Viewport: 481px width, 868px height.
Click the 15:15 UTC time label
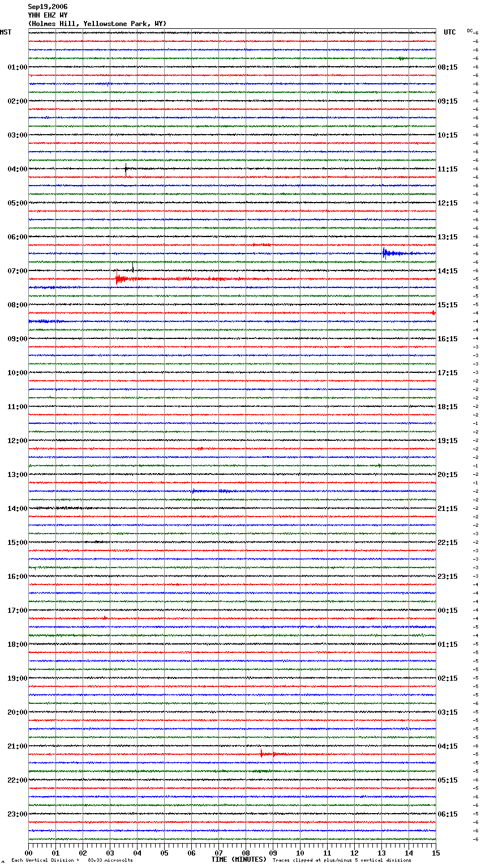[x=448, y=305]
